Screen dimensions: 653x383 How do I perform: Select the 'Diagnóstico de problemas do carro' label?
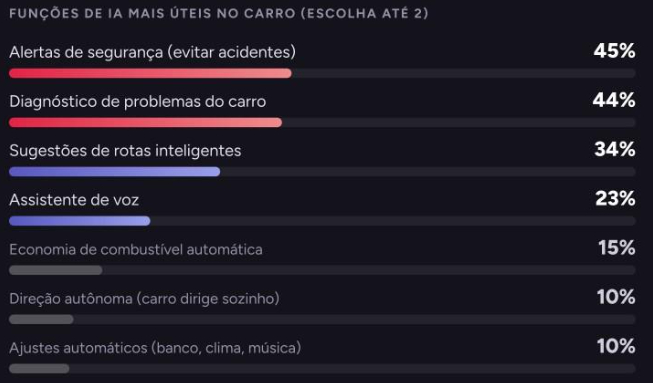pyautogui.click(x=137, y=102)
